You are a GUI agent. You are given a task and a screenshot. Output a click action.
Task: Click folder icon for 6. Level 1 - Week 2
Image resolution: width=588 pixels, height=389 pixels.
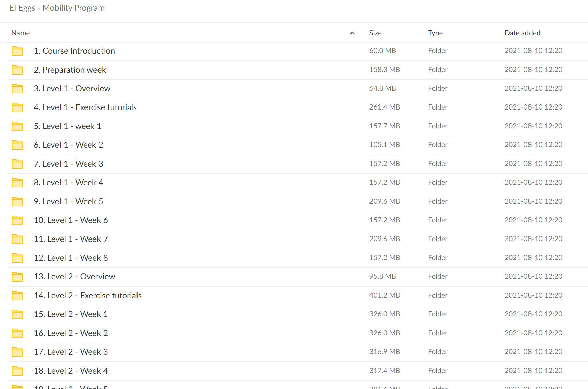point(17,145)
